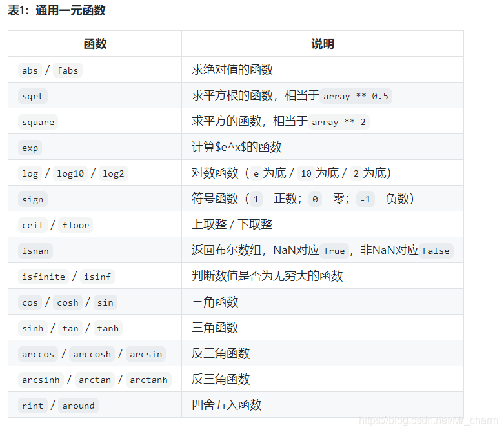Screen dimensions: 504x432
Task: Click the 说明 column header
Action: click(323, 44)
